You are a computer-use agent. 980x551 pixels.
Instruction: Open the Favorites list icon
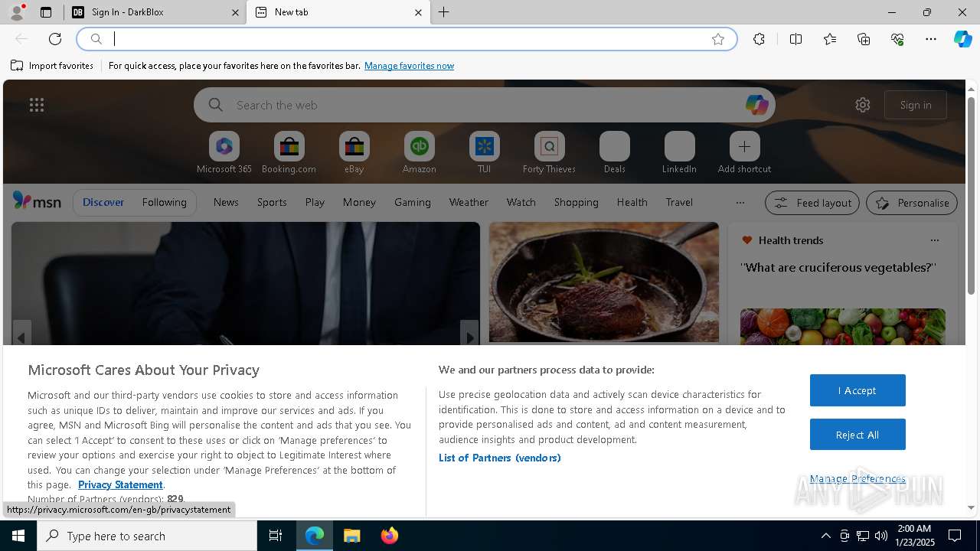tap(830, 39)
